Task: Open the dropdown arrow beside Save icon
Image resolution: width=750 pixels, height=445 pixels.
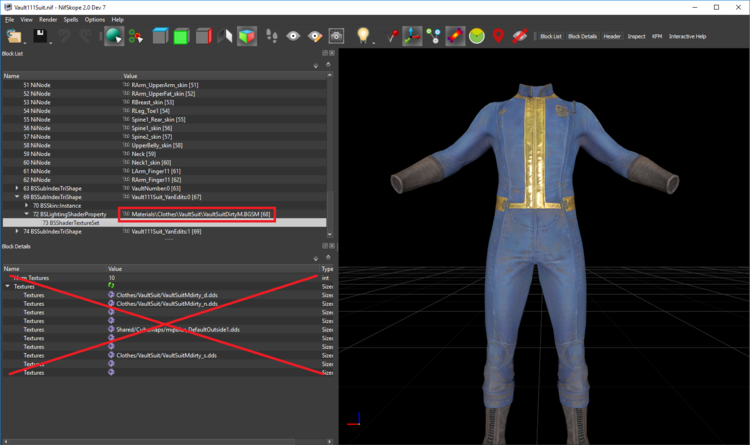Action: [50, 43]
